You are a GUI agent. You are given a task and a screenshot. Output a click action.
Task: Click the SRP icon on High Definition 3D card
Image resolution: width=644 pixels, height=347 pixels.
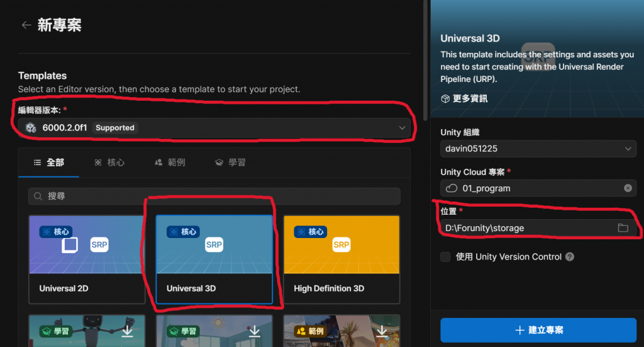tap(341, 244)
